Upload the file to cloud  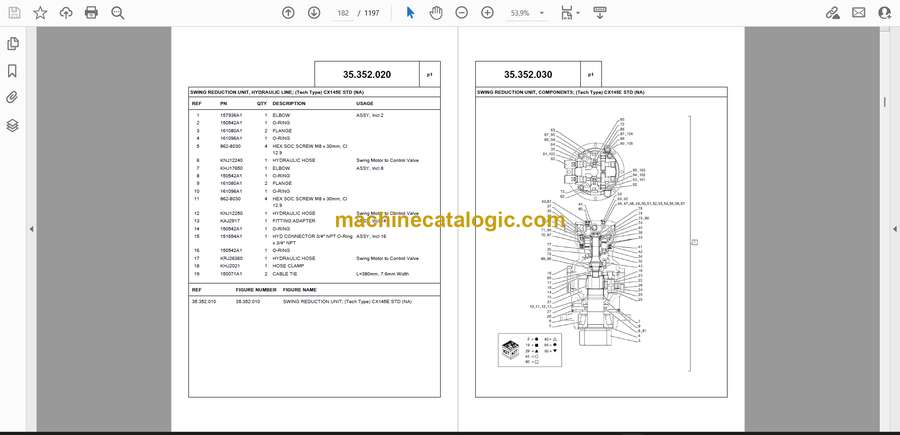pyautogui.click(x=66, y=13)
